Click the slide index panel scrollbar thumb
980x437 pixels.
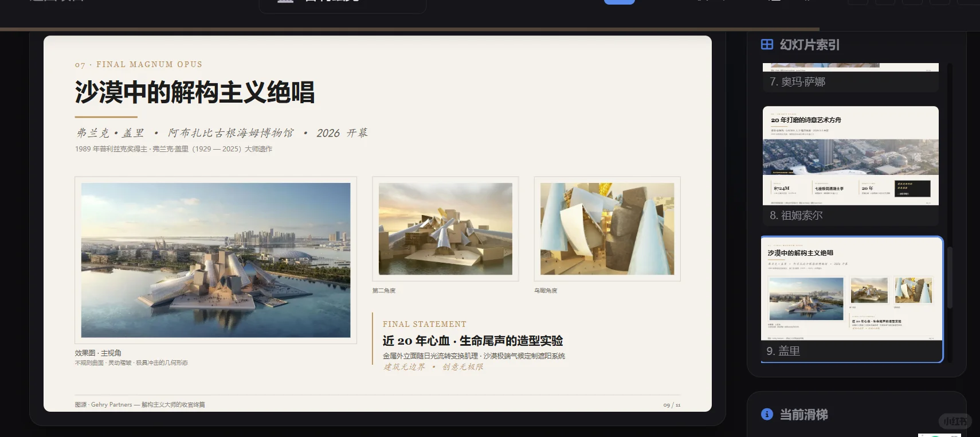tap(950, 278)
